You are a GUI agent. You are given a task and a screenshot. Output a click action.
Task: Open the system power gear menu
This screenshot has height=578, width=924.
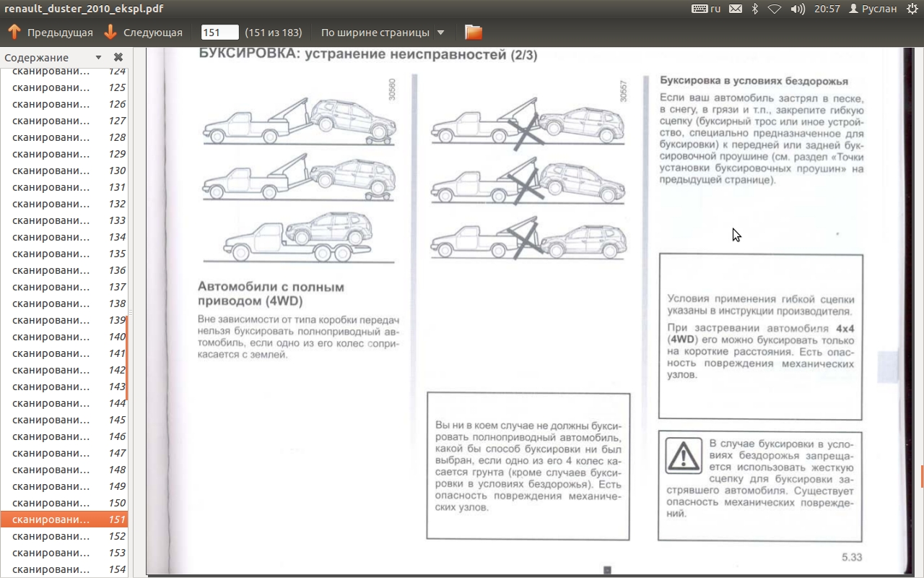click(912, 9)
